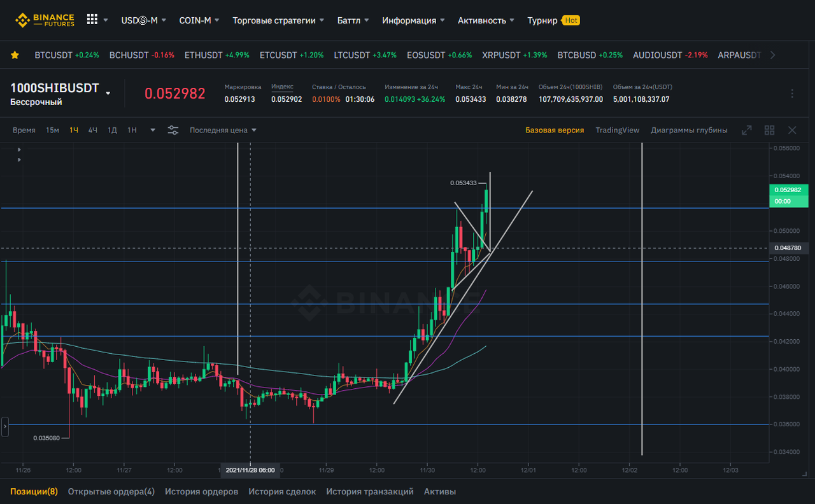
Task: Open the Баттл dropdown menu
Action: coord(353,20)
